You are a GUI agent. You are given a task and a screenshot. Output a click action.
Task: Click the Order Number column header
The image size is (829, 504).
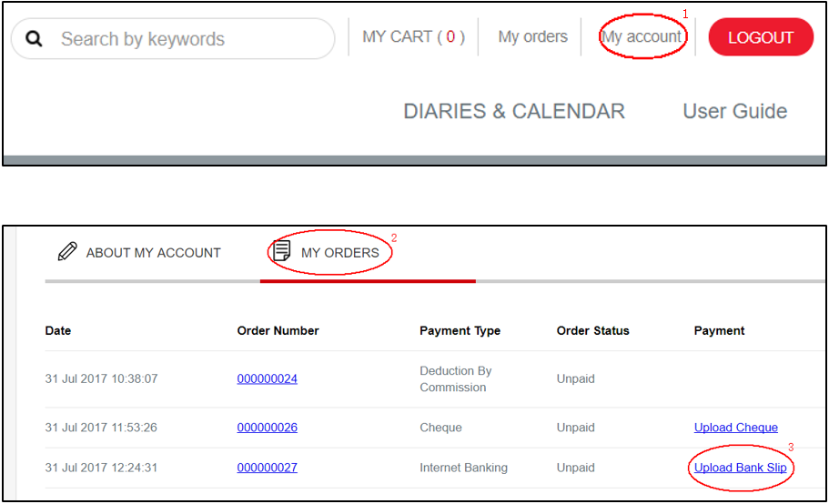278,330
